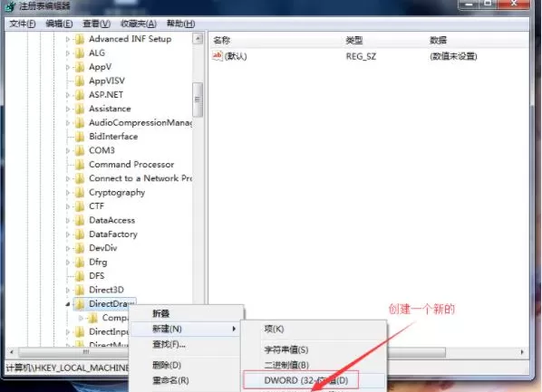Click the ASP.NET folder icon
Screen dimensions: 542x392
pyautogui.click(x=80, y=95)
